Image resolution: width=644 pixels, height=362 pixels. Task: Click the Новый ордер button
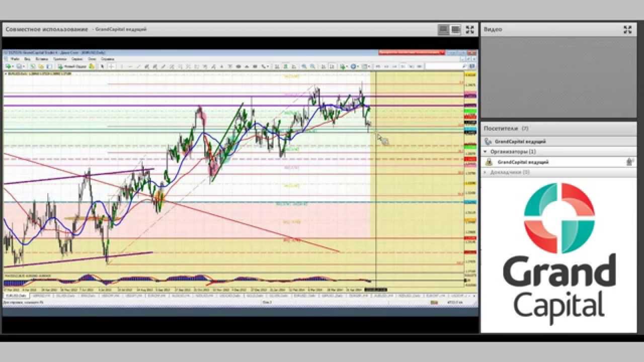pos(73,66)
